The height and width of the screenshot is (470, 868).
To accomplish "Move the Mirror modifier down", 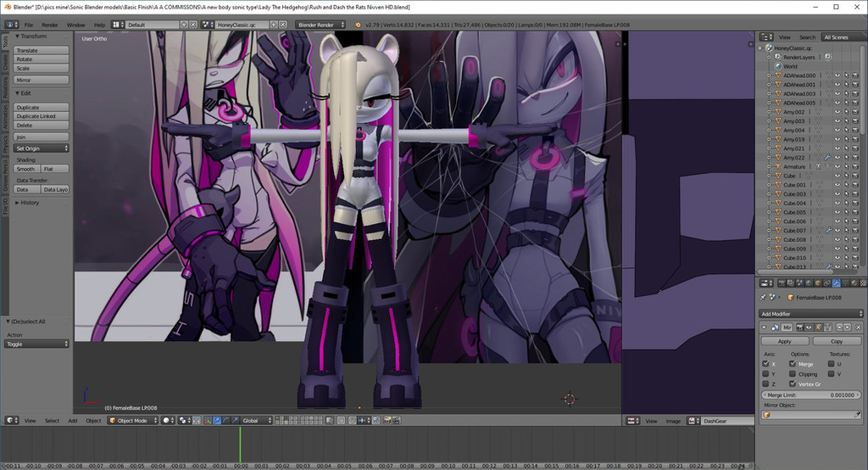I will [848, 327].
